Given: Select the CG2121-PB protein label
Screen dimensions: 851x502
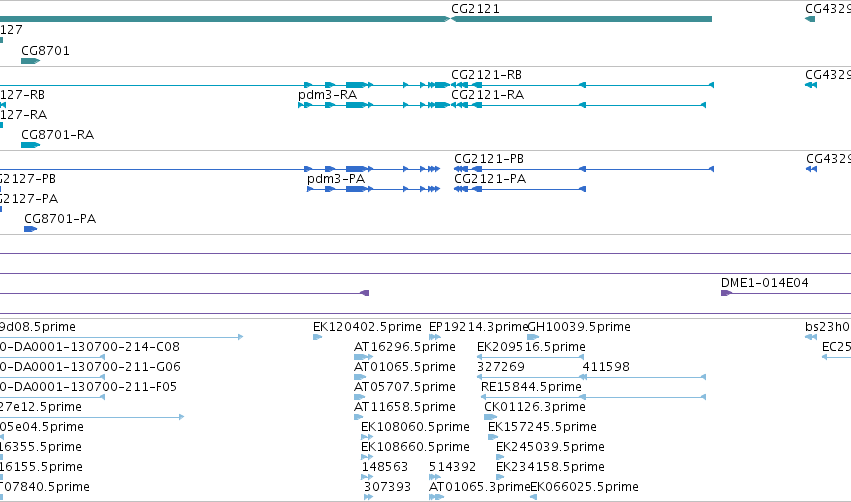Looking at the screenshot, I should (489, 158).
